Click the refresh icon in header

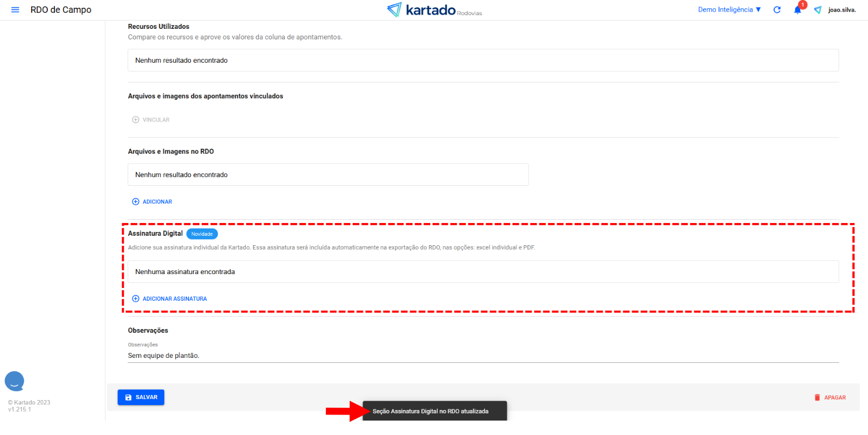(777, 10)
